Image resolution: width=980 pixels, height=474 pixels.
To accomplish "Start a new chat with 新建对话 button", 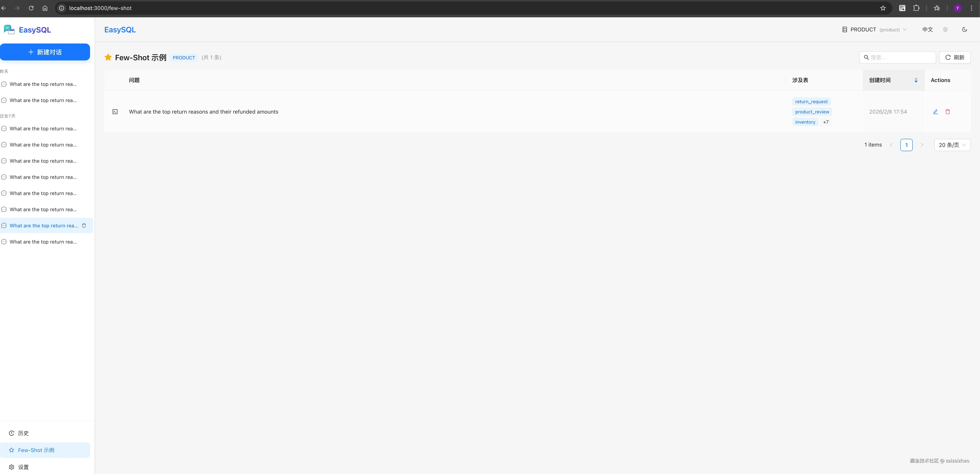I will tap(45, 52).
